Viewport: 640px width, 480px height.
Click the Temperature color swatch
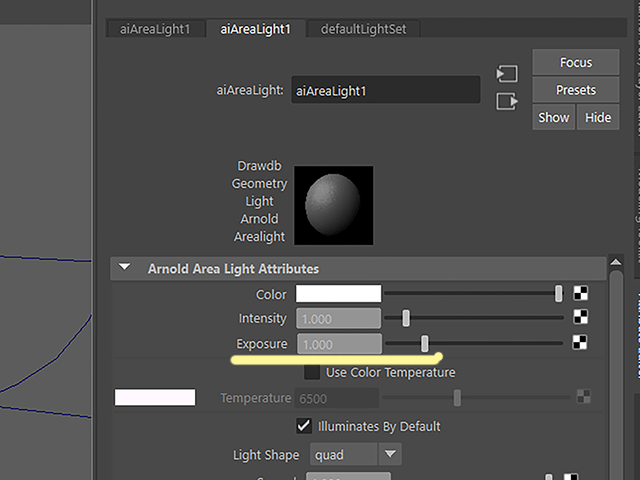[x=155, y=398]
